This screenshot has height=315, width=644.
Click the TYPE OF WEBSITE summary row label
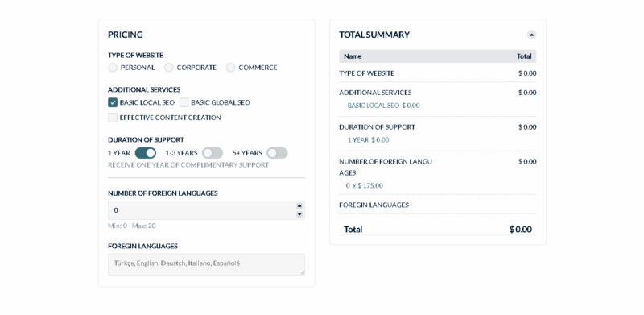coord(366,73)
